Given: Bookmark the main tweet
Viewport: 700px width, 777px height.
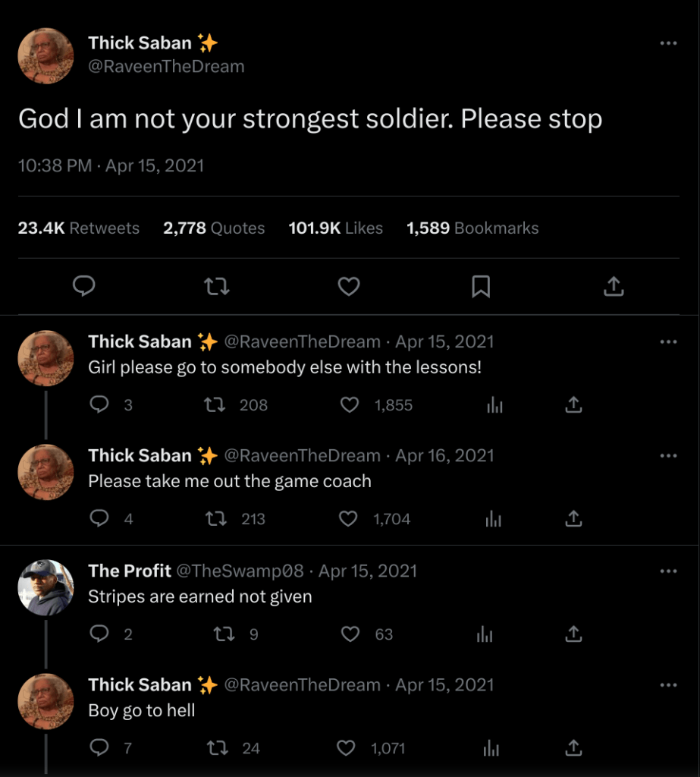Looking at the screenshot, I should 481,286.
